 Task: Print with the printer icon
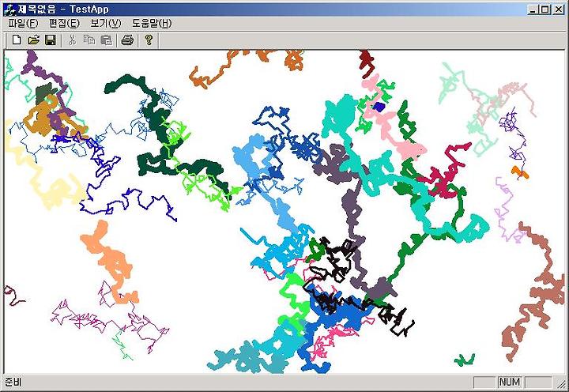click(x=127, y=40)
